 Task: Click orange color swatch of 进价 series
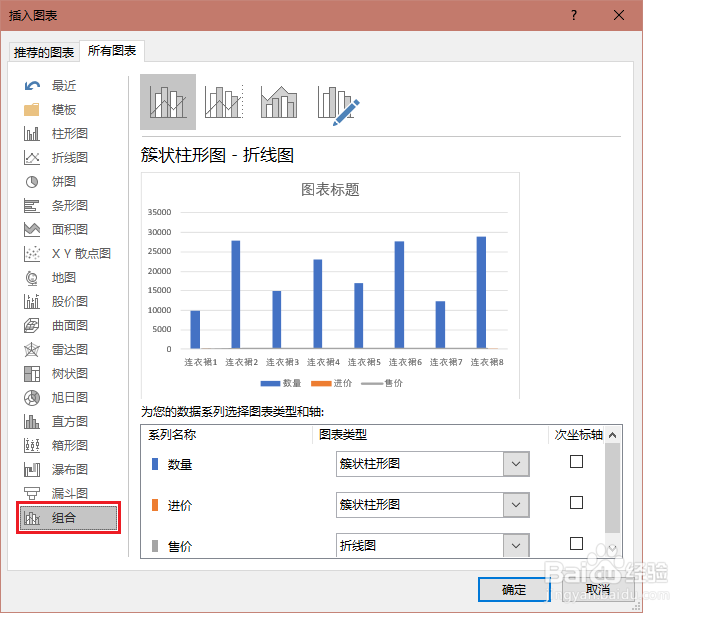click(x=155, y=505)
